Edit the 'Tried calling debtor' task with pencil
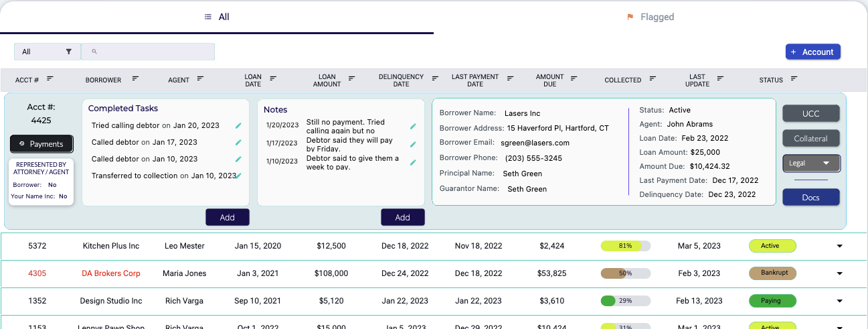Image resolution: width=868 pixels, height=329 pixels. tap(238, 125)
